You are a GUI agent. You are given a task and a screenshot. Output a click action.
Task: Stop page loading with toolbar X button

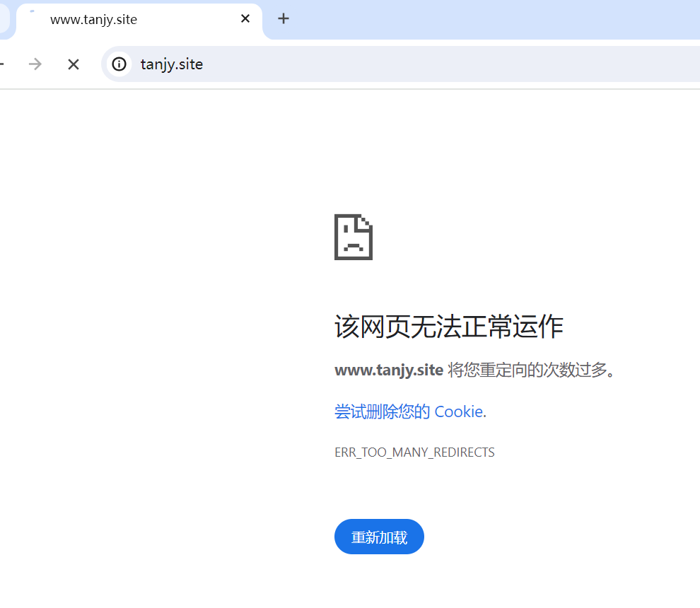[74, 64]
